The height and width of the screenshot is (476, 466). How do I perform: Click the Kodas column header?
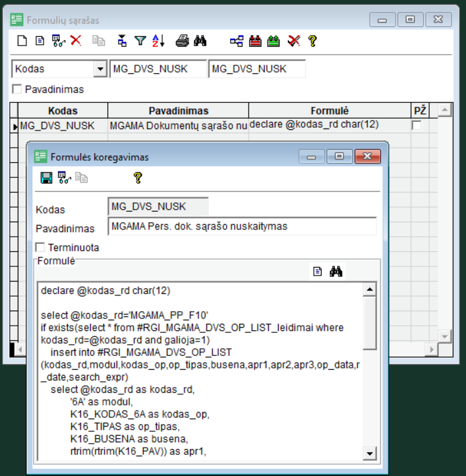[63, 111]
